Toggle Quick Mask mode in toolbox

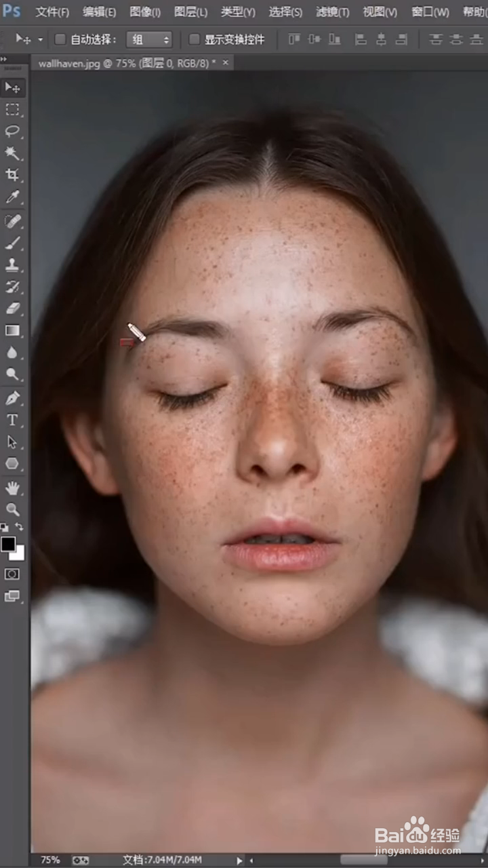pos(12,574)
